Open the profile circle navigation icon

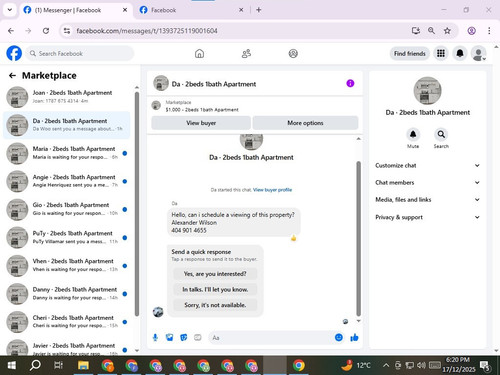tap(293, 53)
